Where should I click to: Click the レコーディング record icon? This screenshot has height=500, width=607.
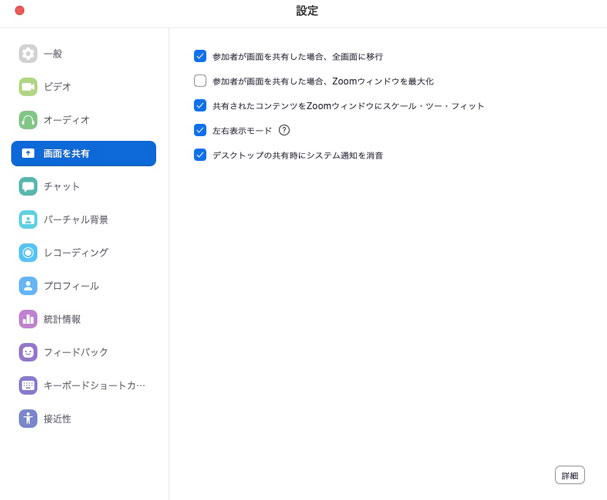28,253
